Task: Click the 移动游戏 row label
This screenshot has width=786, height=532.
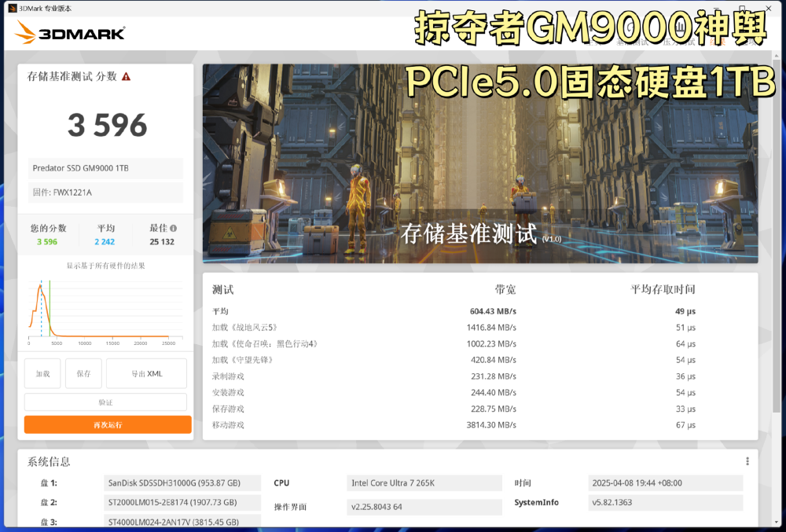Action: [228, 425]
